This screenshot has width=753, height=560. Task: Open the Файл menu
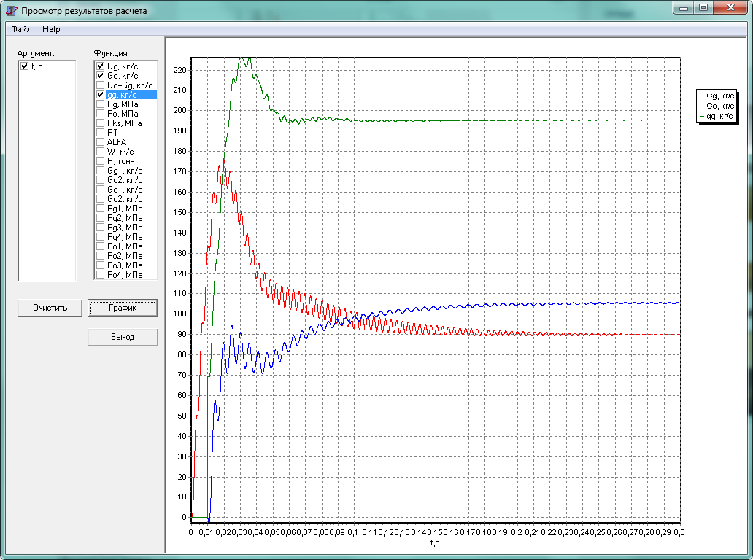[21, 29]
